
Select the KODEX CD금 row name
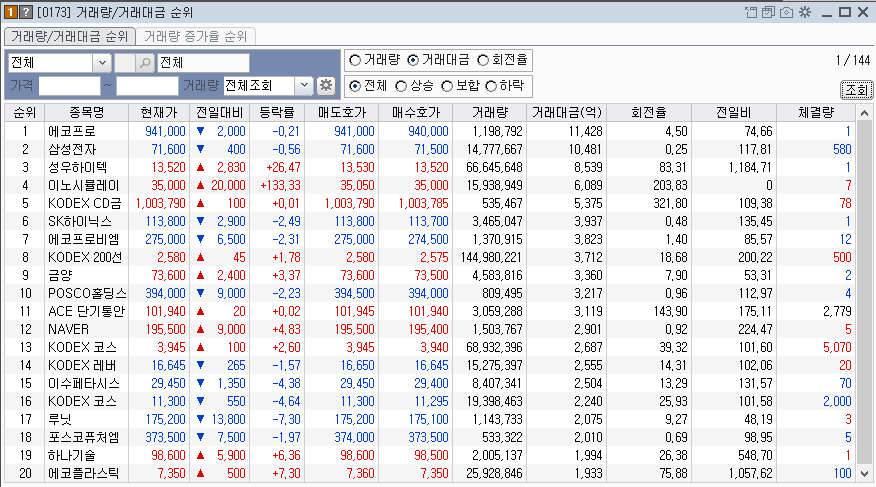[84, 203]
